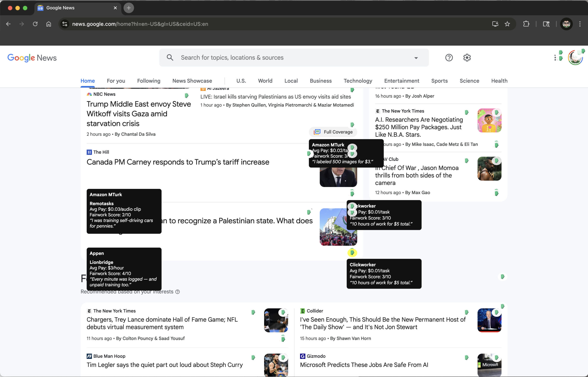Open Google News help icon

click(449, 58)
